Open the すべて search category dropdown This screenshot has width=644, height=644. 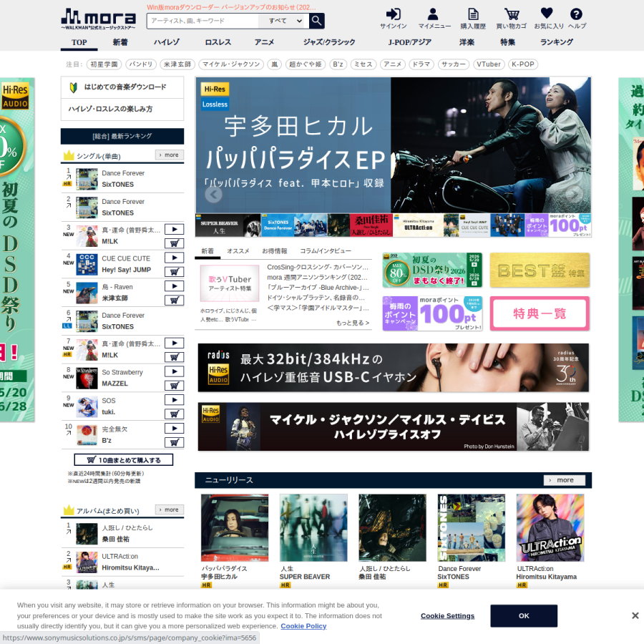(285, 21)
